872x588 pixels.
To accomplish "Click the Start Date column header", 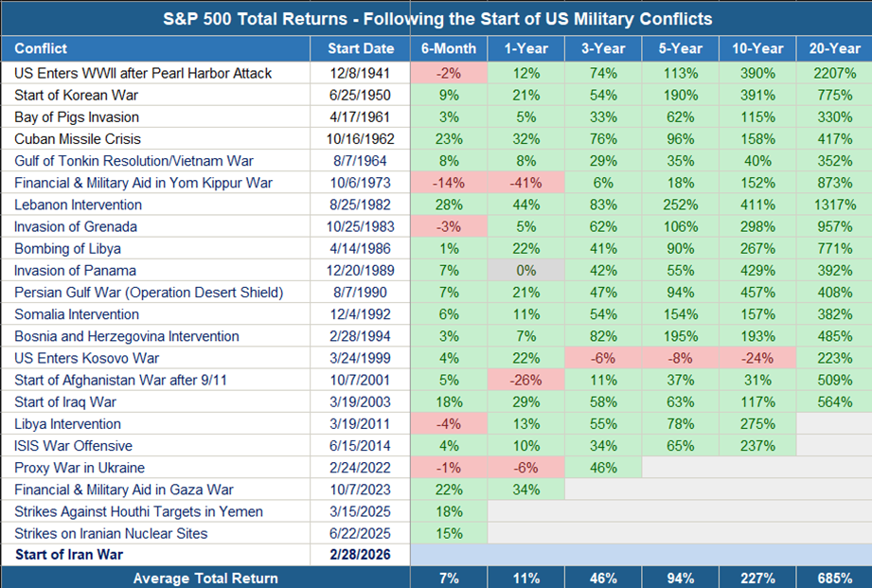I will [360, 48].
